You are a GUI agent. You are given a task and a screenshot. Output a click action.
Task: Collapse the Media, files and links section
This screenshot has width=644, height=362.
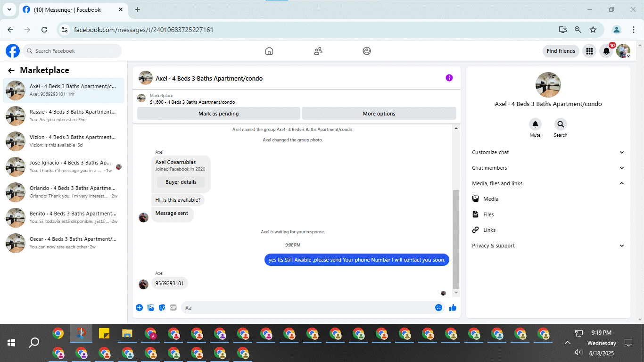pyautogui.click(x=548, y=183)
